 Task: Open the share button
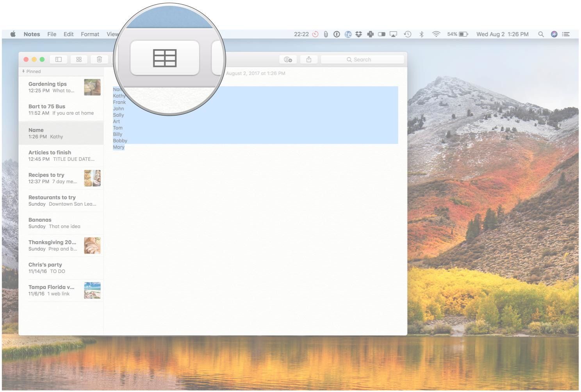[x=308, y=59]
